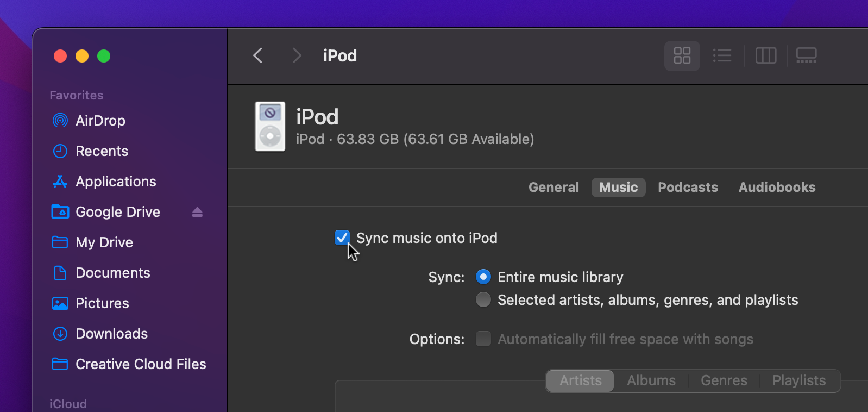This screenshot has height=412, width=868.
Task: Show the Playlists list segment
Action: (799, 380)
